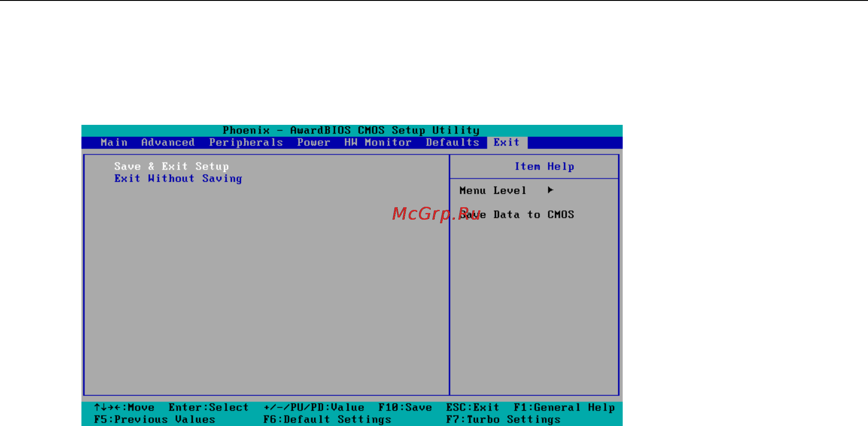Click the Phoenix AwardBIOS title text
The height and width of the screenshot is (426, 868).
(351, 130)
